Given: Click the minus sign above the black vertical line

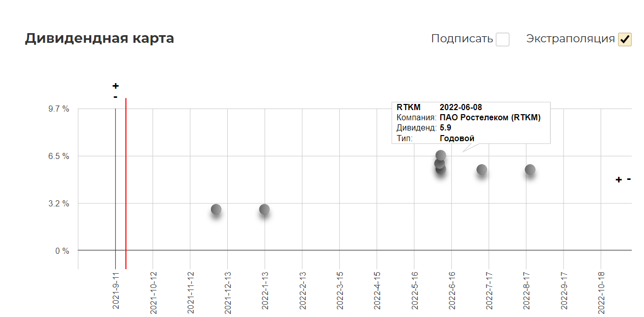Looking at the screenshot, I should coord(116,97).
